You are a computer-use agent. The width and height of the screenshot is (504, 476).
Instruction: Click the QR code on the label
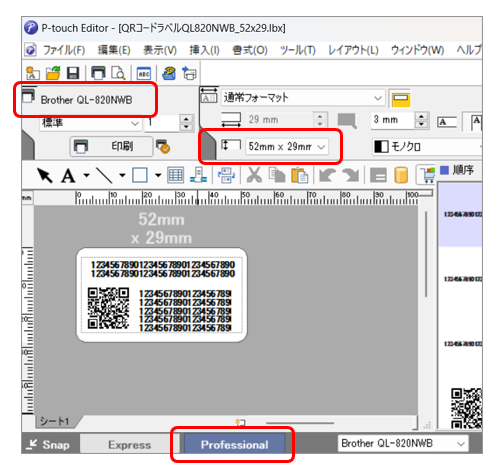coord(108,308)
